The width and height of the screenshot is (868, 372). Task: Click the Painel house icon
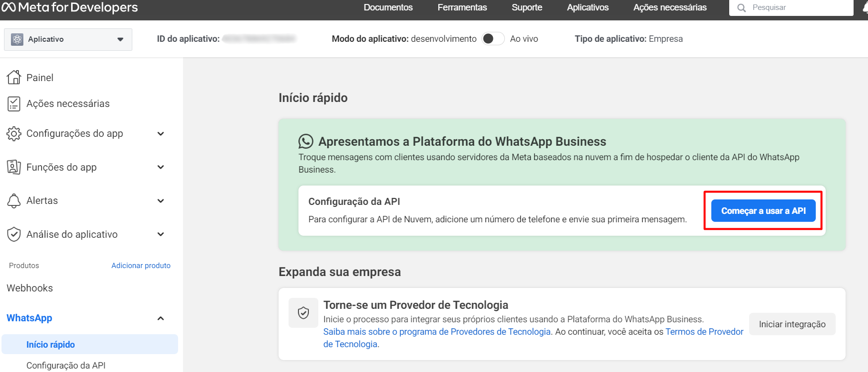[x=14, y=77]
